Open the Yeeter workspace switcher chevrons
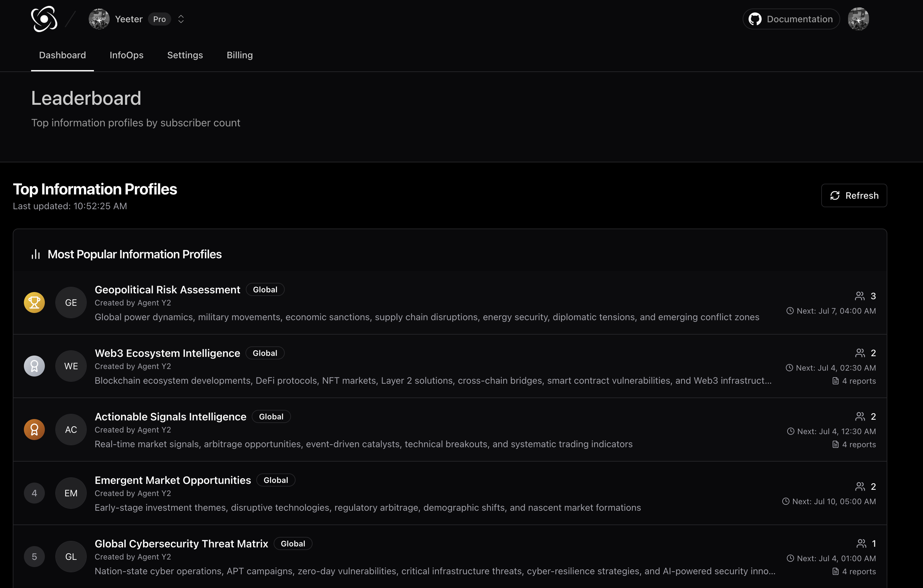Screen dimensions: 923x588 (181, 19)
